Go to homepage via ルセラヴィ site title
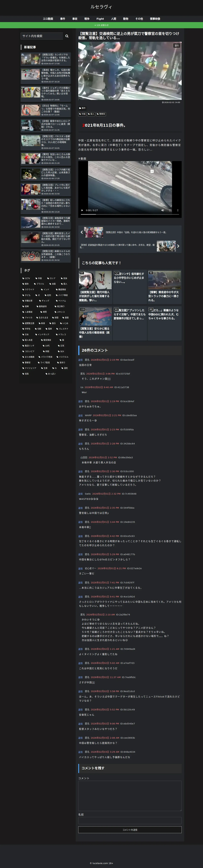Image resolution: width=203 pixels, height=868 pixels. [101, 7]
